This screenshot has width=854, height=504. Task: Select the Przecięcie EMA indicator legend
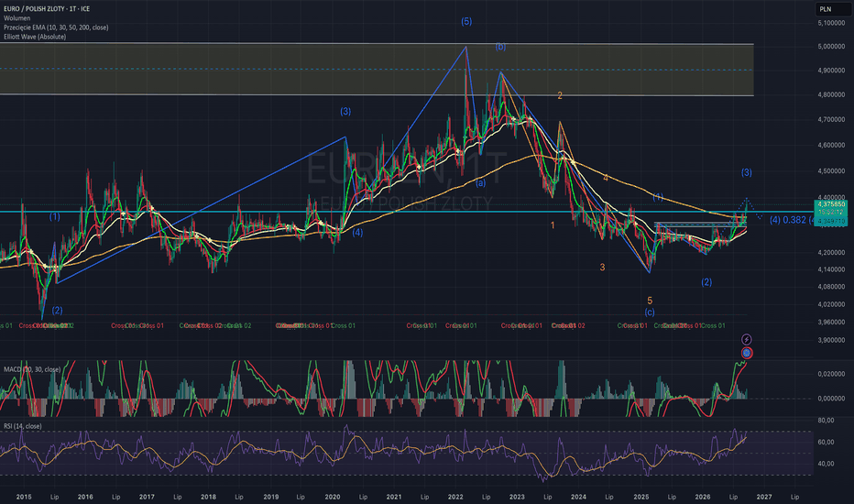click(x=56, y=27)
